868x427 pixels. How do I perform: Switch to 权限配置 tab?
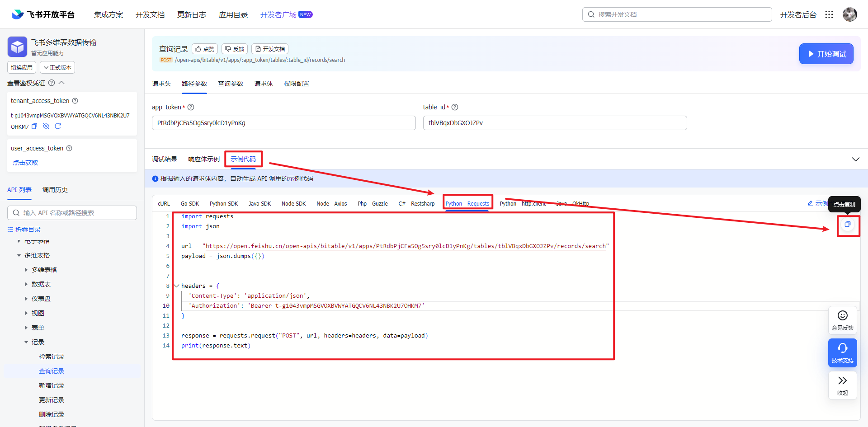click(297, 84)
